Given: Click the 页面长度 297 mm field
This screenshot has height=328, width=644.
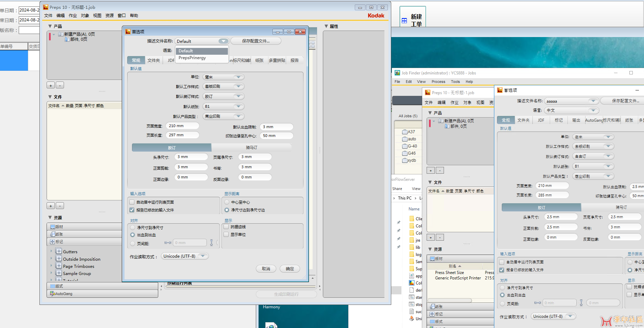Looking at the screenshot, I should [x=182, y=135].
